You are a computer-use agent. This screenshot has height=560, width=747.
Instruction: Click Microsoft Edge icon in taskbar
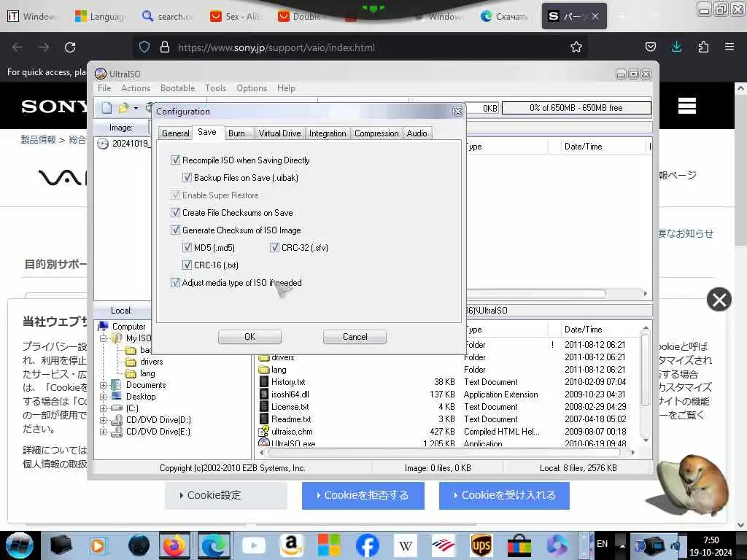(x=213, y=545)
